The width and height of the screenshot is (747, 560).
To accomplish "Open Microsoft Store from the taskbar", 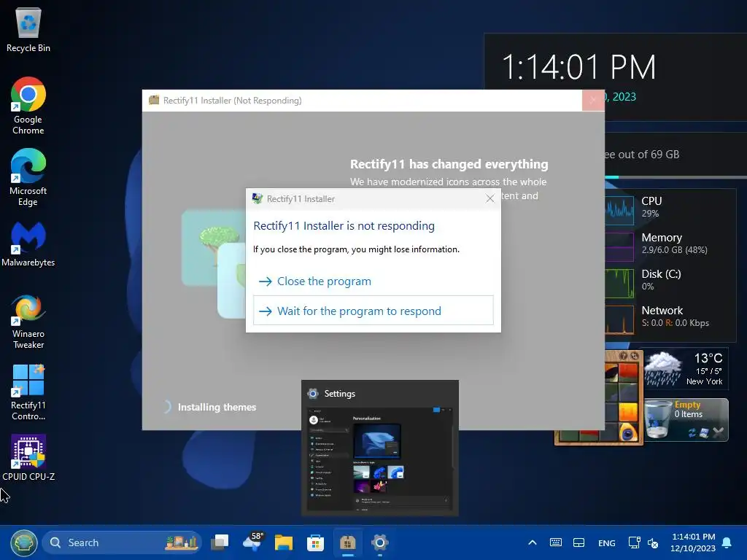I will coord(315,542).
